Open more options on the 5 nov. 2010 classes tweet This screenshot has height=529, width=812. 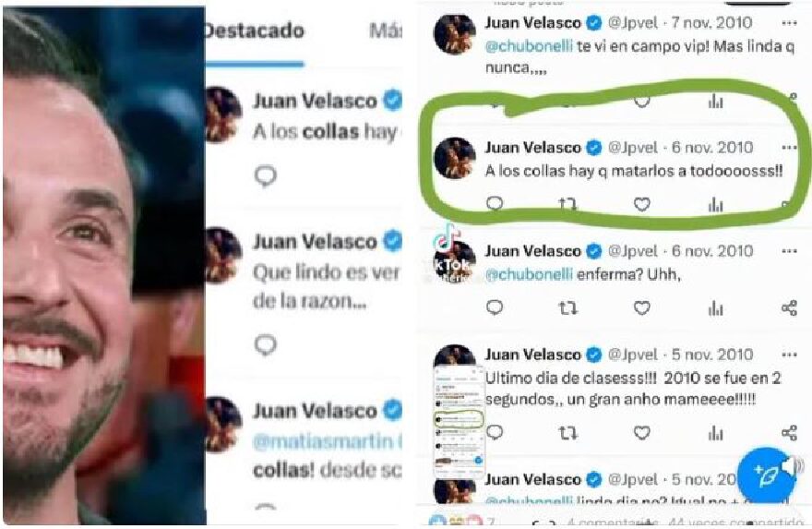(789, 355)
